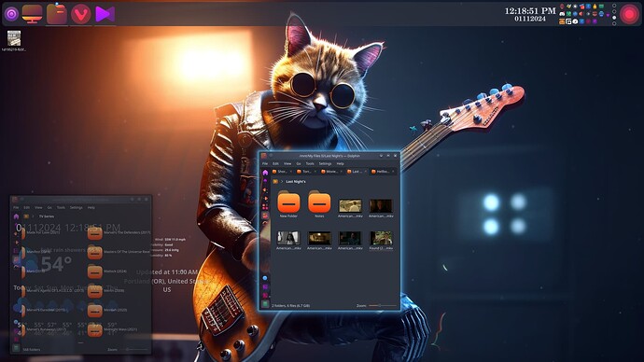Open the purple media player panel icon
The height and width of the screenshot is (362, 644).
pos(105,14)
